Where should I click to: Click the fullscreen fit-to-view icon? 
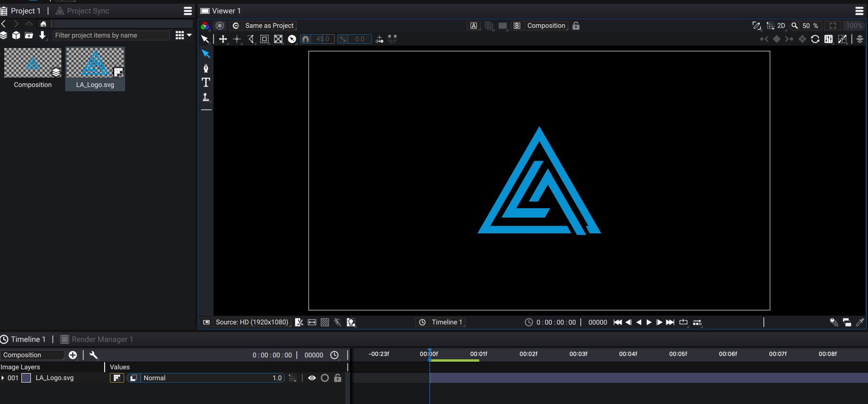coord(833,26)
